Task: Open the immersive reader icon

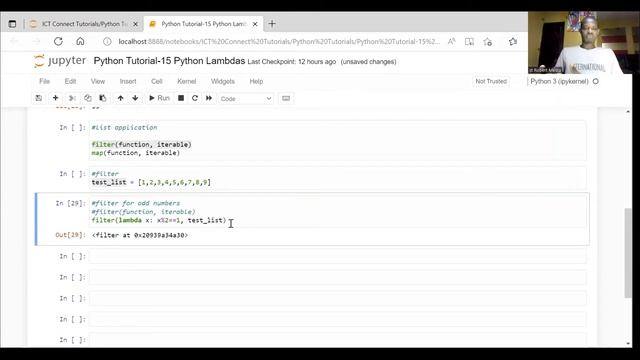Action: [469, 41]
